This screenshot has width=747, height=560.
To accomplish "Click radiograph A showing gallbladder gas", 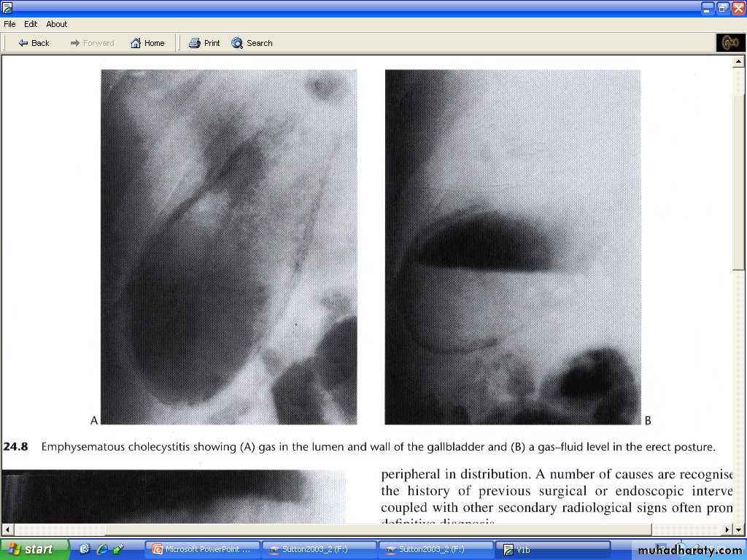I will click(x=228, y=246).
